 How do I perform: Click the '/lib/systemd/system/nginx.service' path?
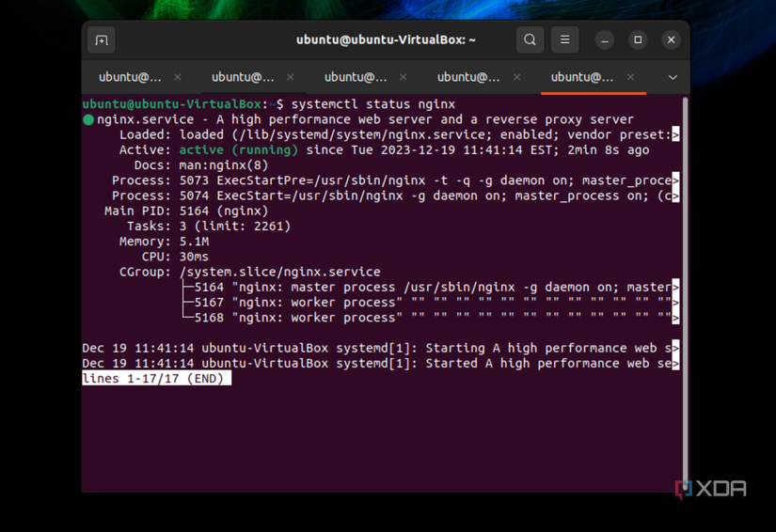point(362,134)
